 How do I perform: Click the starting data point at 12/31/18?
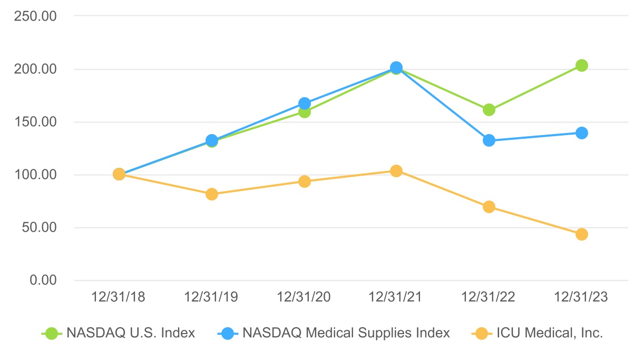(x=119, y=174)
